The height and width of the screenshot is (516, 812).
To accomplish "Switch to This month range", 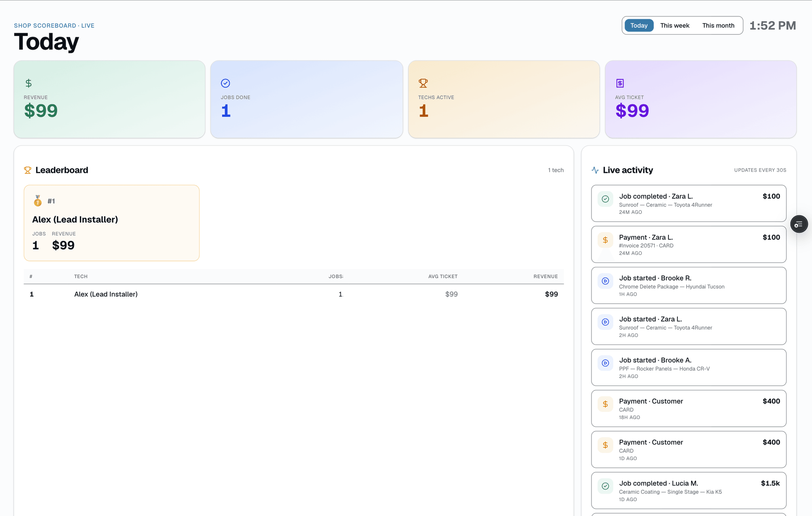I will 718,25.
